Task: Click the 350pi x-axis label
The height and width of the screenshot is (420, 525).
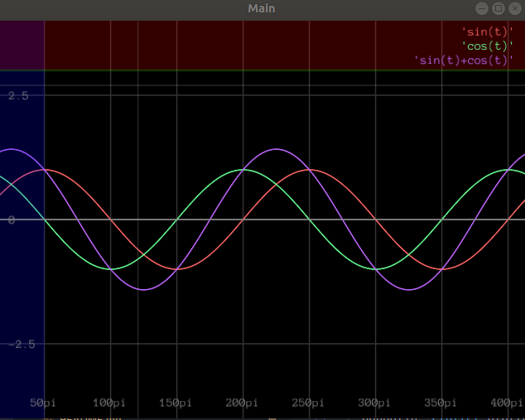Action: [x=441, y=403]
